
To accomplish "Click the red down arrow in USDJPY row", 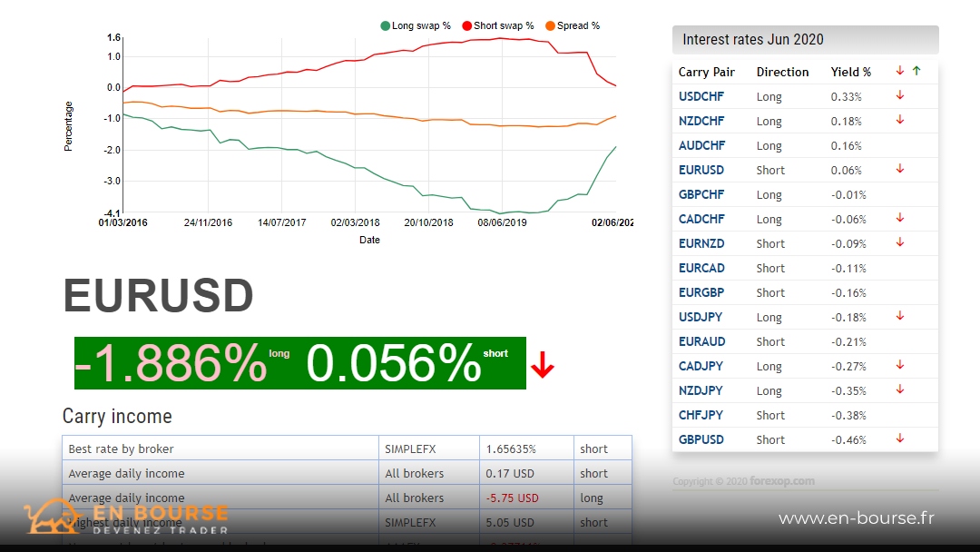I will pyautogui.click(x=899, y=316).
